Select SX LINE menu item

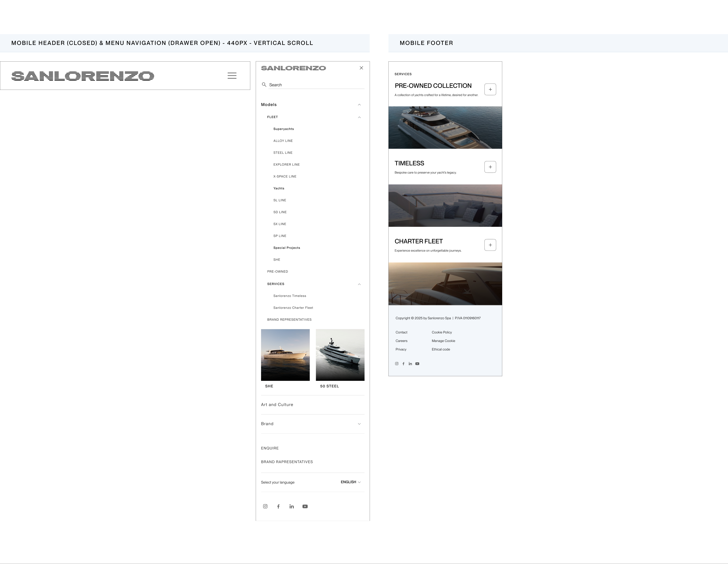[x=280, y=224]
